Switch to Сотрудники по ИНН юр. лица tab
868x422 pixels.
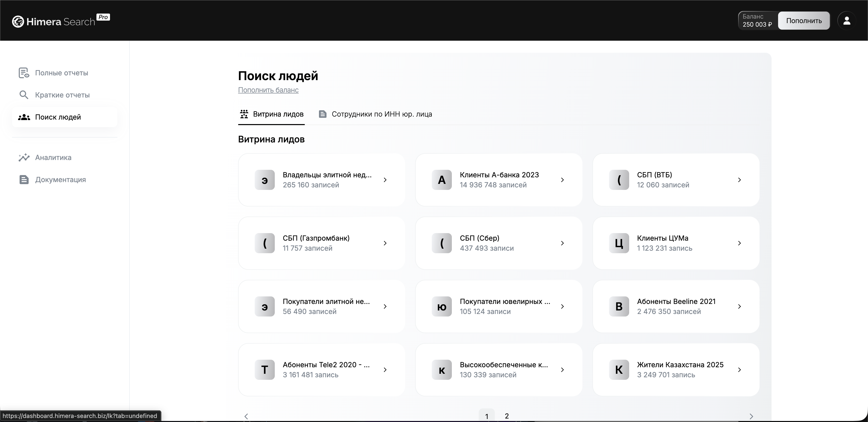pos(375,114)
